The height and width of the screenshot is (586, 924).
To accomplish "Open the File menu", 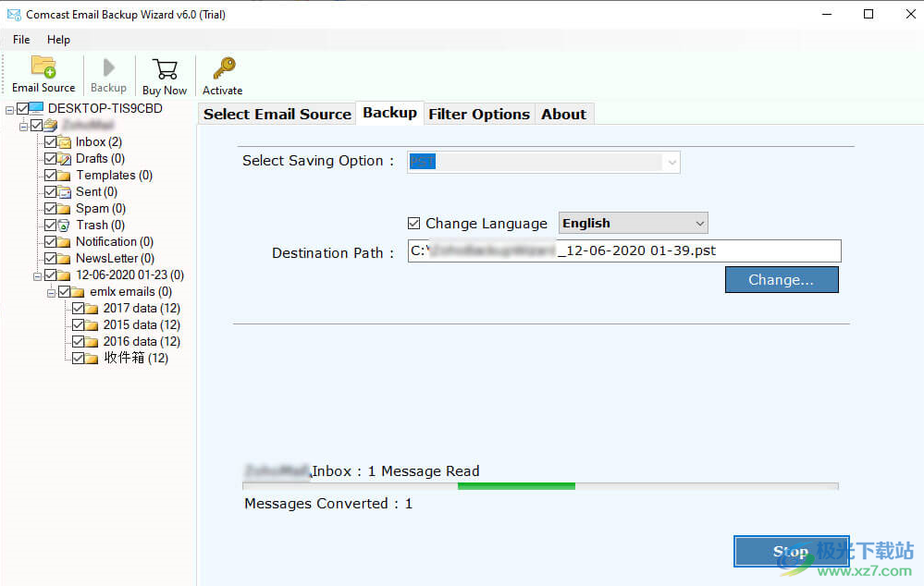I will pyautogui.click(x=21, y=40).
